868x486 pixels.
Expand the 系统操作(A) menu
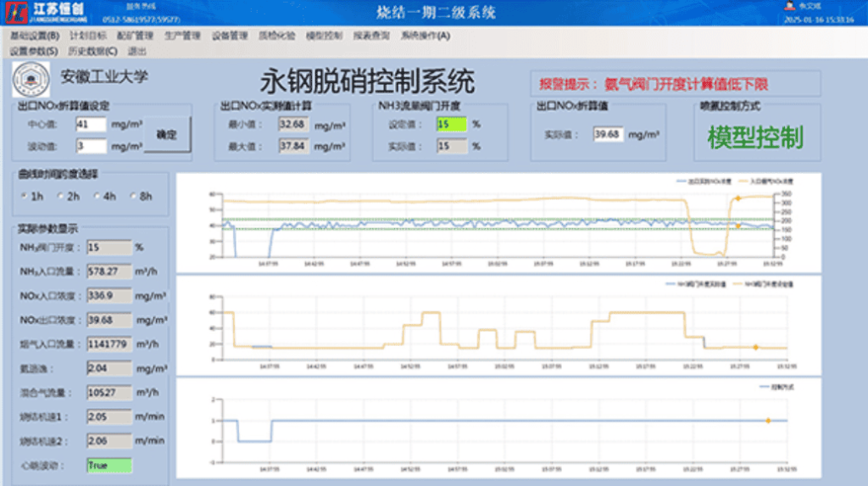pyautogui.click(x=425, y=36)
